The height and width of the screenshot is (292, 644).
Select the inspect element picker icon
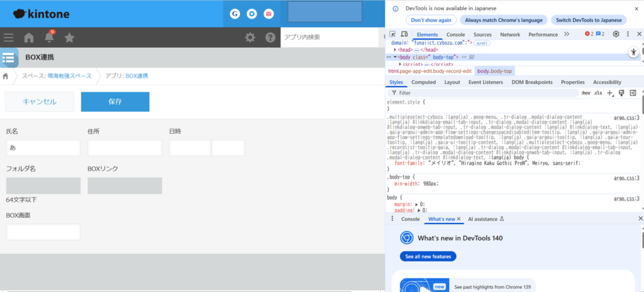coord(392,35)
